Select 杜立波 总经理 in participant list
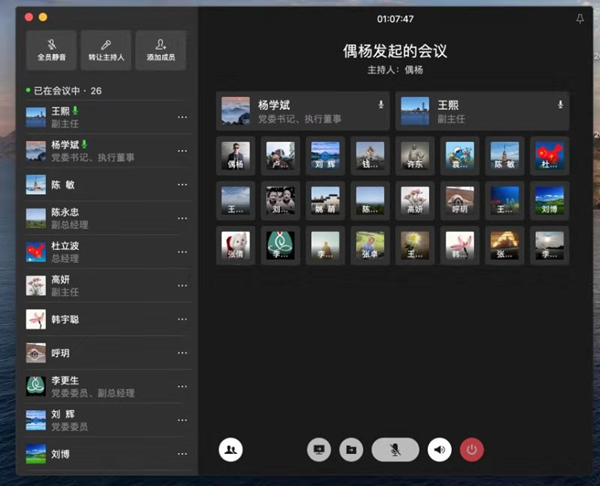 coord(109,252)
